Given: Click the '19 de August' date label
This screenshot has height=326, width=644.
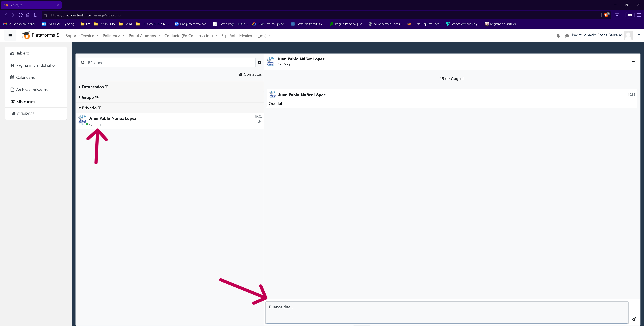Looking at the screenshot, I should 452,78.
